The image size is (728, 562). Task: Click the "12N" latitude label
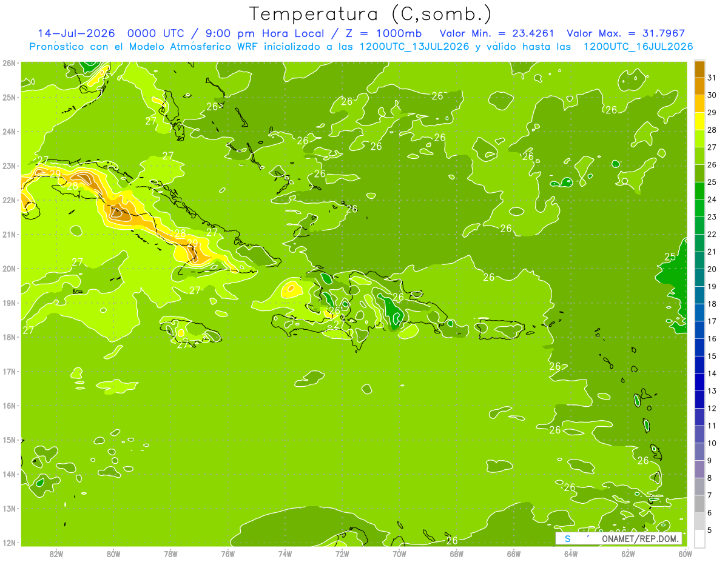(9, 543)
